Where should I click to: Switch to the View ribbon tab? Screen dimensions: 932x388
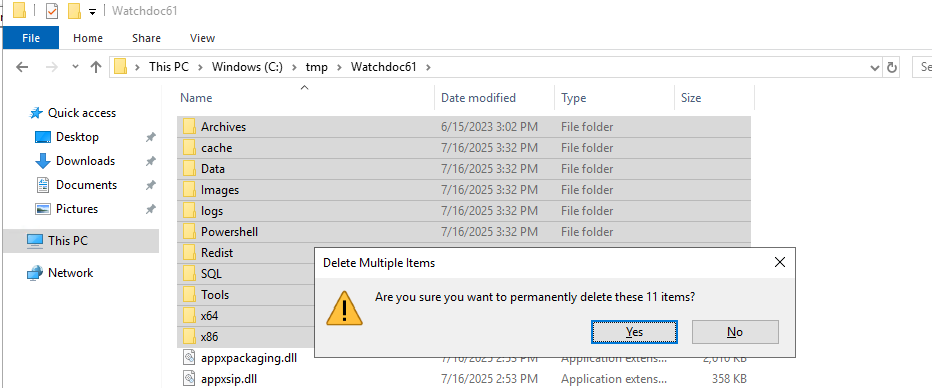[202, 38]
